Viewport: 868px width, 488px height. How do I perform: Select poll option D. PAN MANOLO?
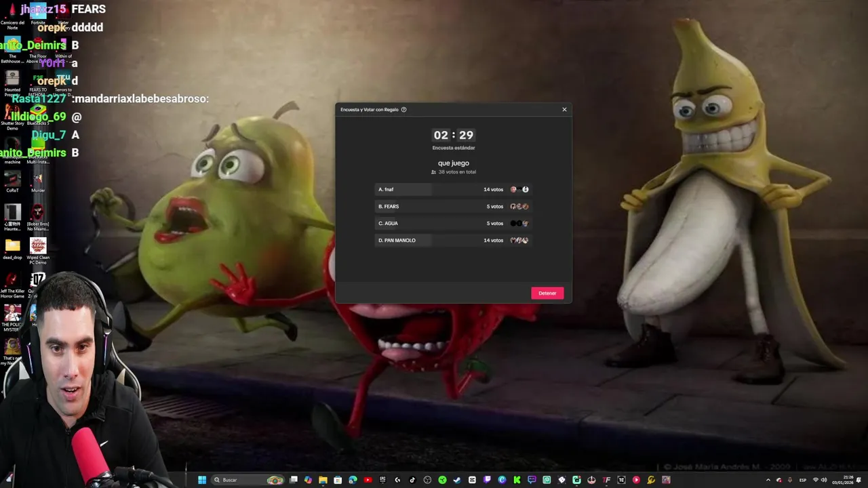click(452, 241)
